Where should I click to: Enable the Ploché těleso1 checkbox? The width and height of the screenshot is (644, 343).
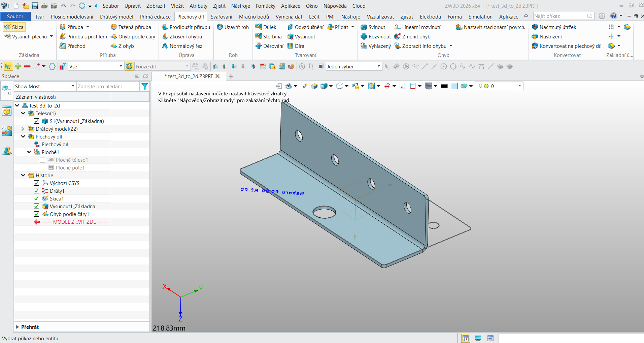click(42, 160)
